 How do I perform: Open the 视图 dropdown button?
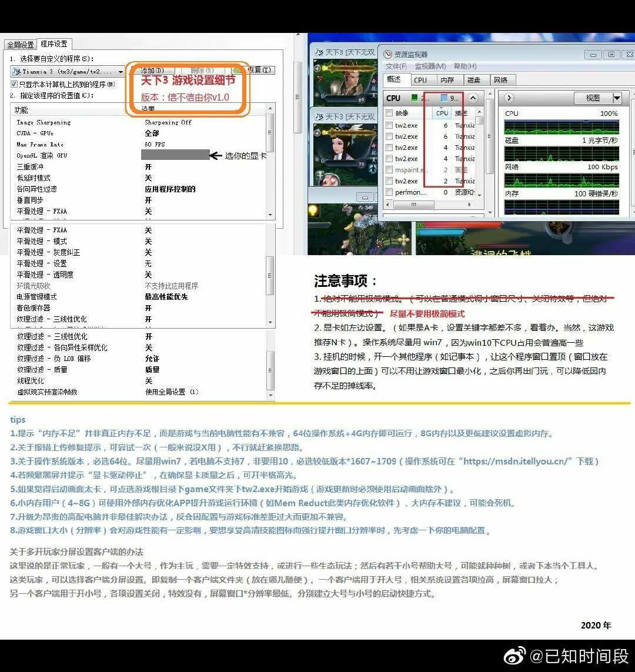click(597, 98)
